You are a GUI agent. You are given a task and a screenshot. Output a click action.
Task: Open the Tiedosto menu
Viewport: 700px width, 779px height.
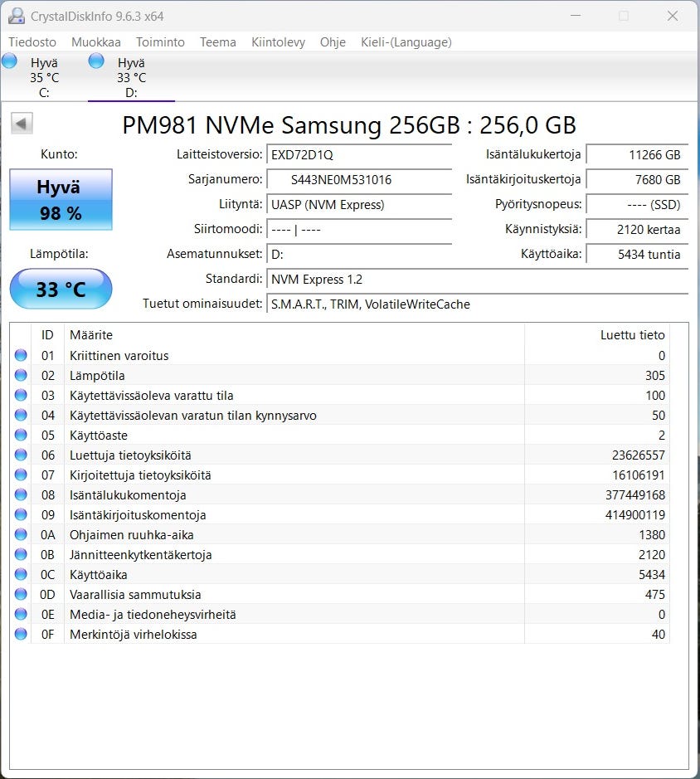pyautogui.click(x=32, y=42)
